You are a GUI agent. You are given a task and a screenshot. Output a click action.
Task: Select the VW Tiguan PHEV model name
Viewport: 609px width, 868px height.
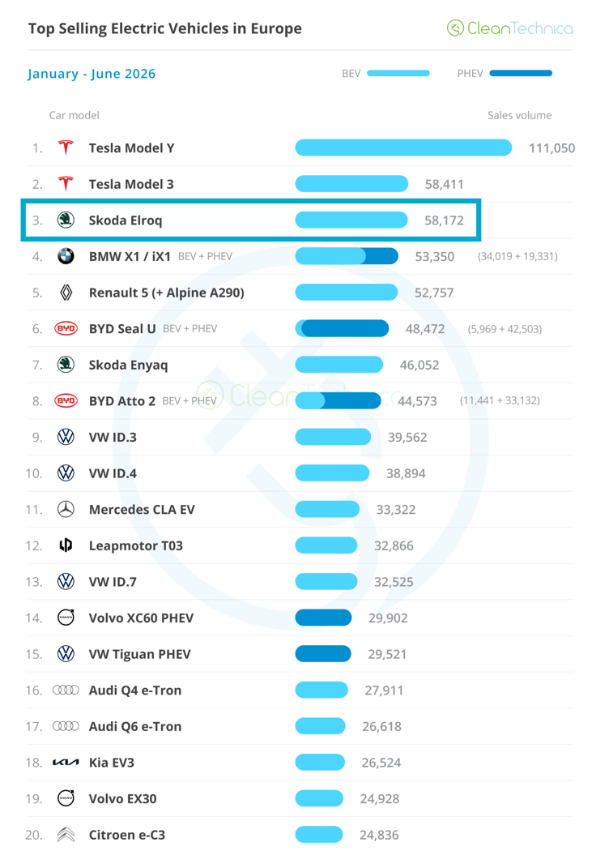click(x=140, y=654)
